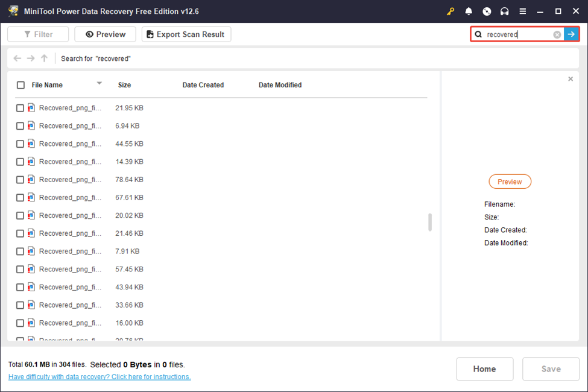The width and height of the screenshot is (588, 392).
Task: Click the PNG file icon in 78.64 KB row
Action: pos(31,179)
